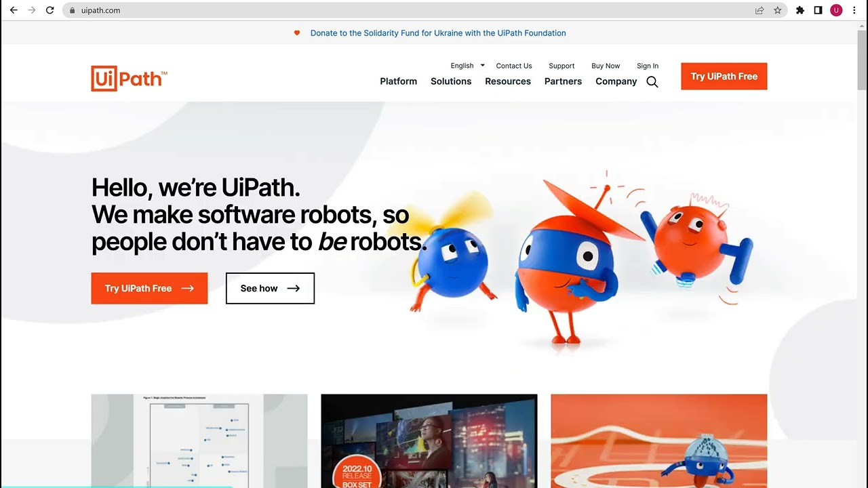Click the browser back arrow
The width and height of the screenshot is (868, 488).
14,10
